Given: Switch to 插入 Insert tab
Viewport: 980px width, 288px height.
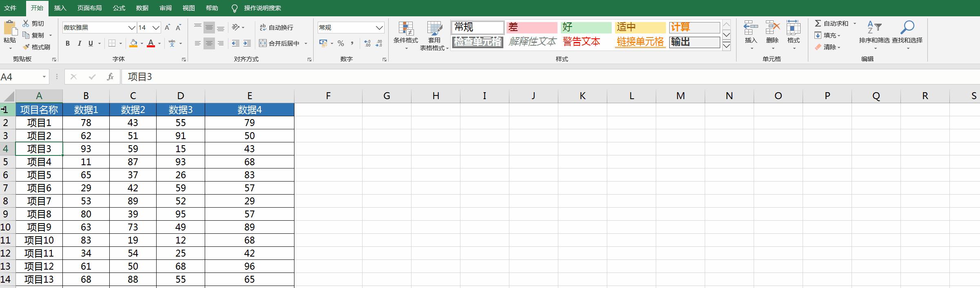Looking at the screenshot, I should (x=60, y=8).
